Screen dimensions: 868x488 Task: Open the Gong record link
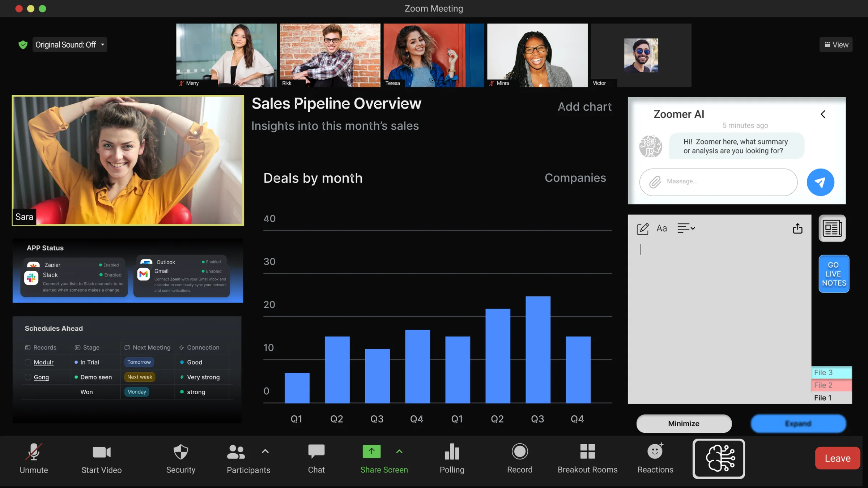tap(41, 377)
